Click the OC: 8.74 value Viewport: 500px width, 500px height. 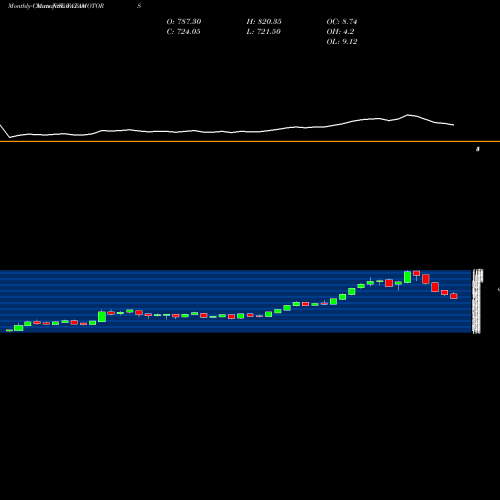(x=342, y=22)
